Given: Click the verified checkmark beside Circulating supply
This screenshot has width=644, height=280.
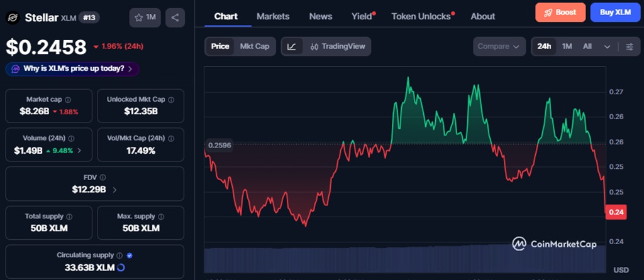Looking at the screenshot, I should click(x=130, y=256).
